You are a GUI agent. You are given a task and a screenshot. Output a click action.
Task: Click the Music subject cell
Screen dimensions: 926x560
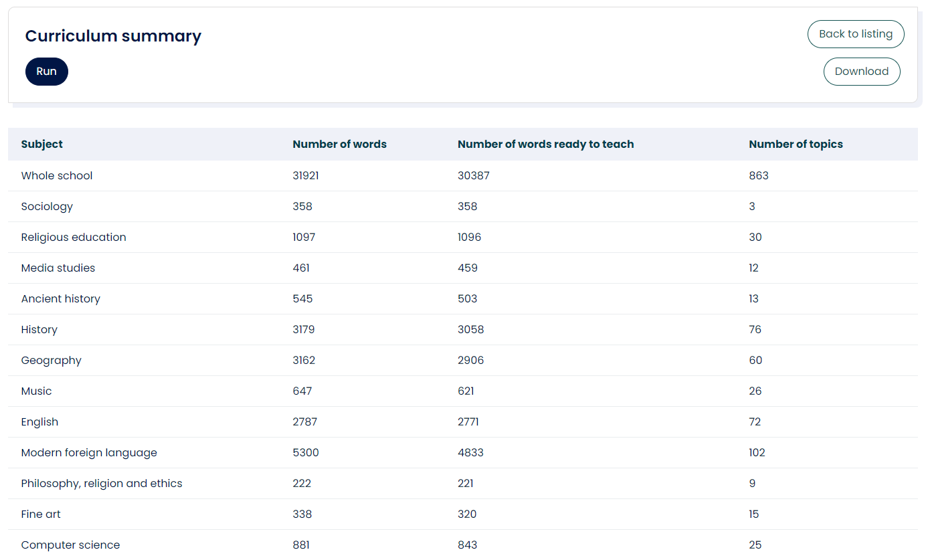click(37, 391)
